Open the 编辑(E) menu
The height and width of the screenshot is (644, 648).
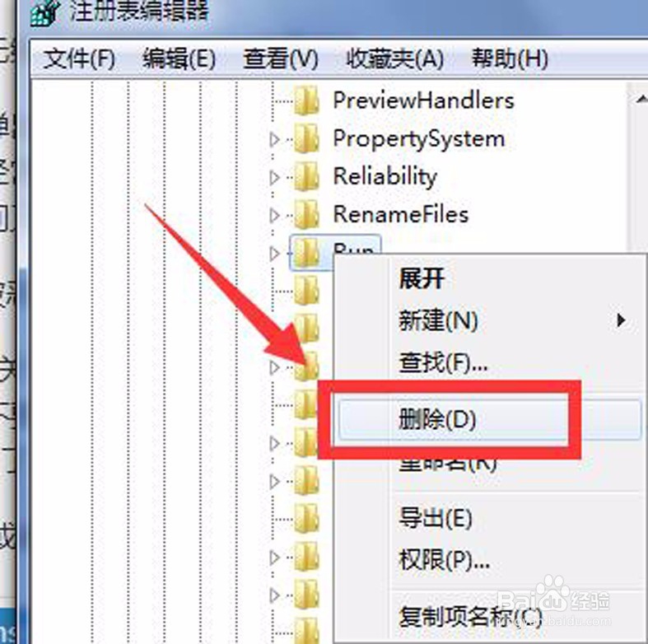(179, 58)
